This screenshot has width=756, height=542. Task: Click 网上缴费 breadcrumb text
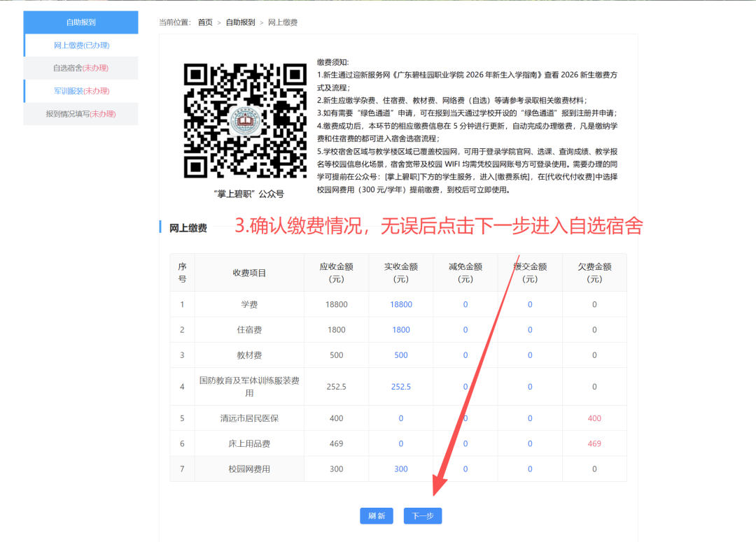coord(283,22)
